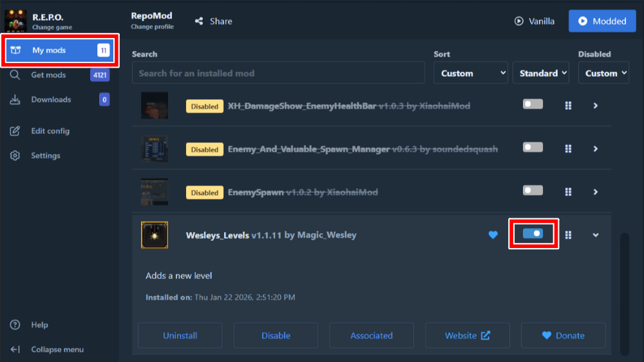The width and height of the screenshot is (644, 362).
Task: Open the Standard sort direction dropdown
Action: pyautogui.click(x=541, y=73)
